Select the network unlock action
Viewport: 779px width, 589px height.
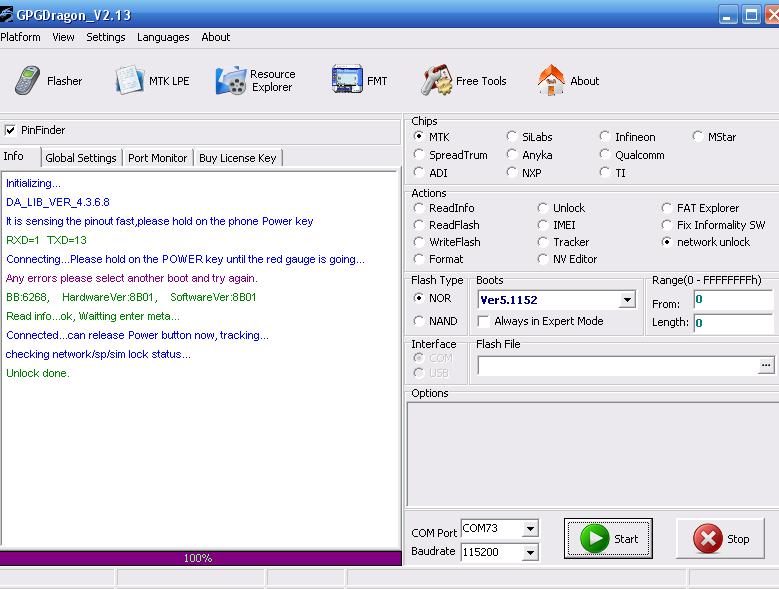click(x=667, y=242)
